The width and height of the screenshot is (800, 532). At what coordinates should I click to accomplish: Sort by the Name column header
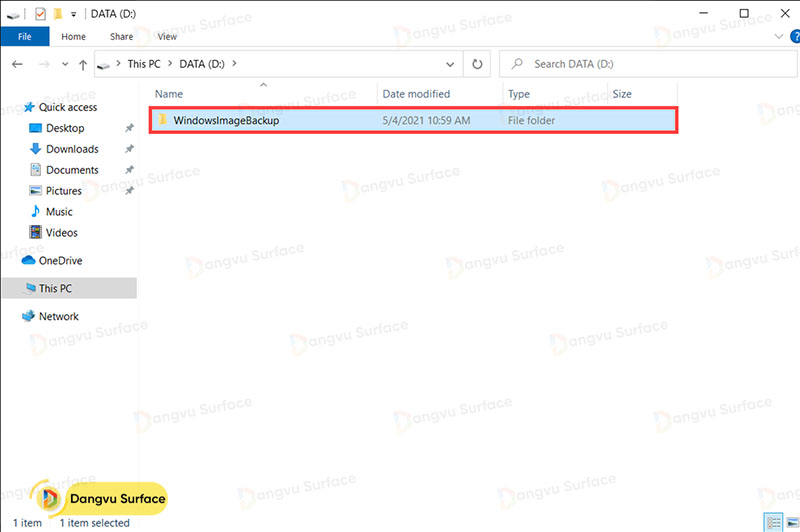(169, 94)
